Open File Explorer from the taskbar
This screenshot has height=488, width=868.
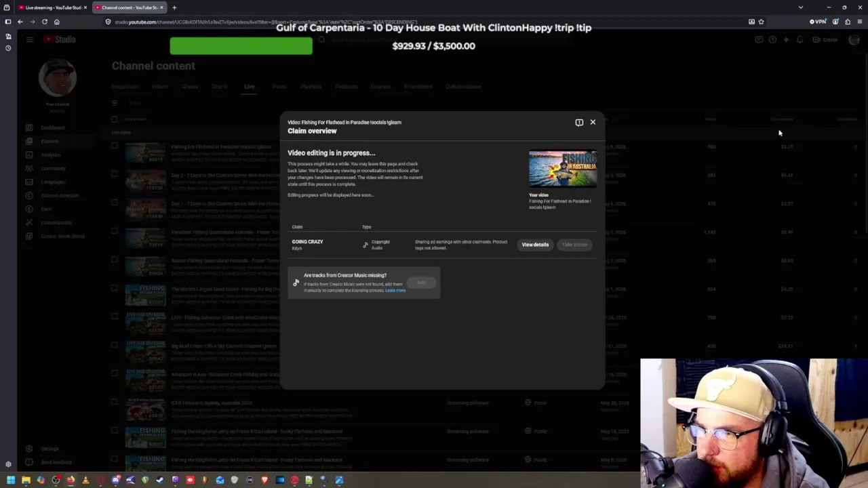click(26, 481)
